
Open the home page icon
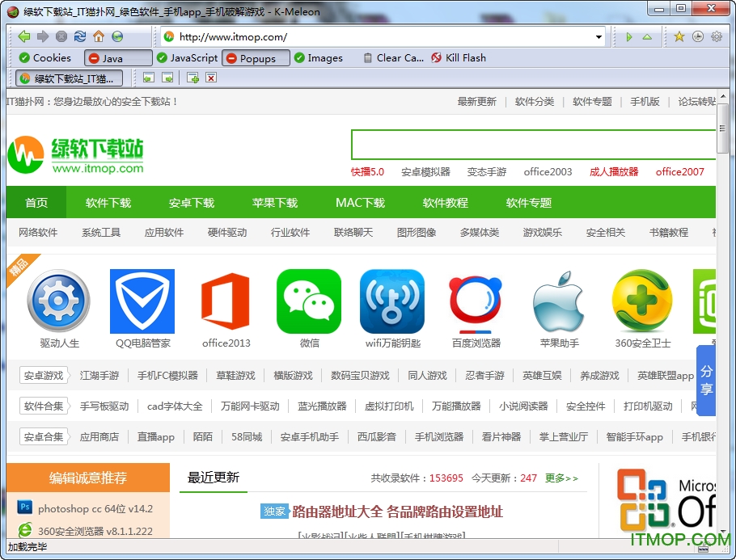tap(99, 36)
